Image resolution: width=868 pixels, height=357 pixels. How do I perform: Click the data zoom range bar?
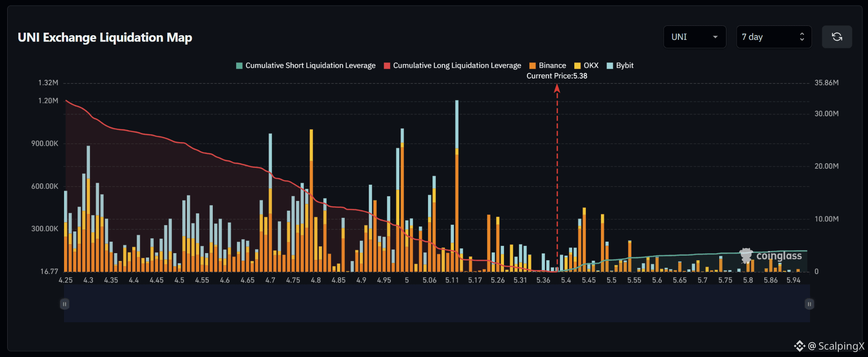437,304
